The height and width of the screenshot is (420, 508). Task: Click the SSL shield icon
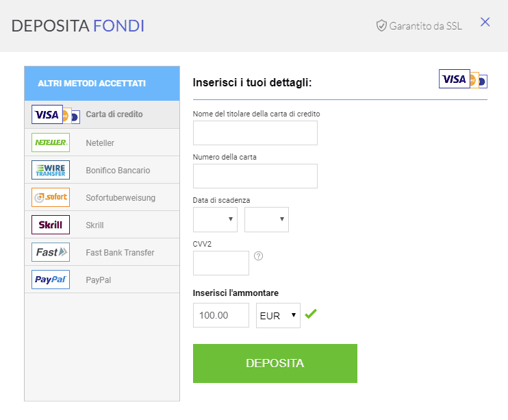[381, 25]
